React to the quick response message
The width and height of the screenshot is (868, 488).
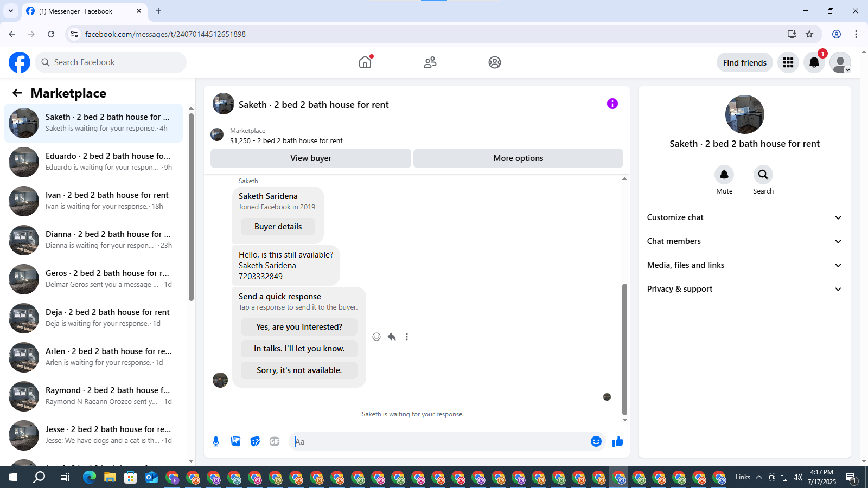376,337
